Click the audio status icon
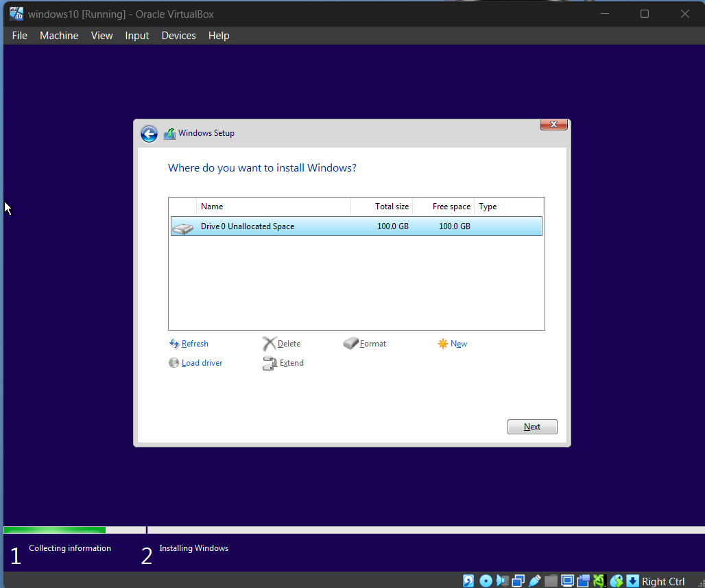 tap(502, 581)
